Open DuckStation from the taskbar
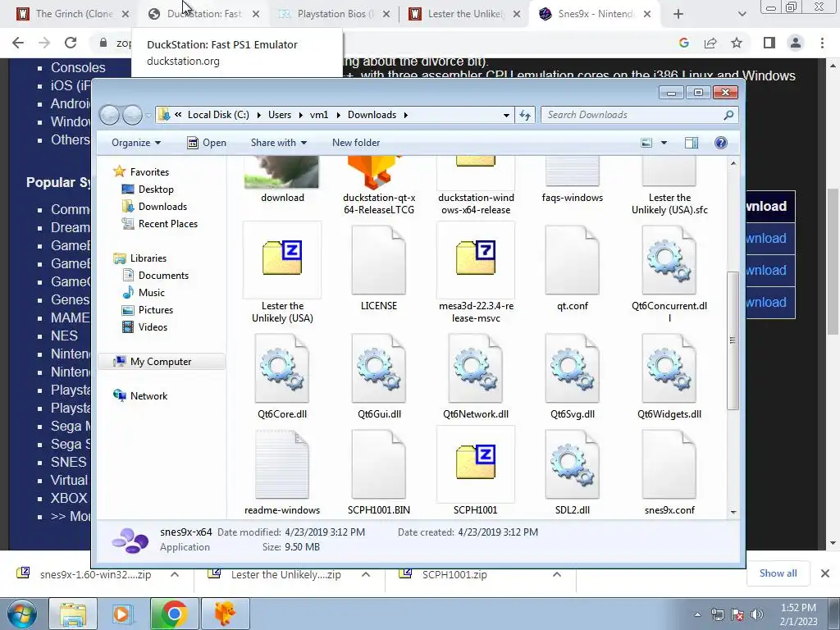 coord(225,614)
